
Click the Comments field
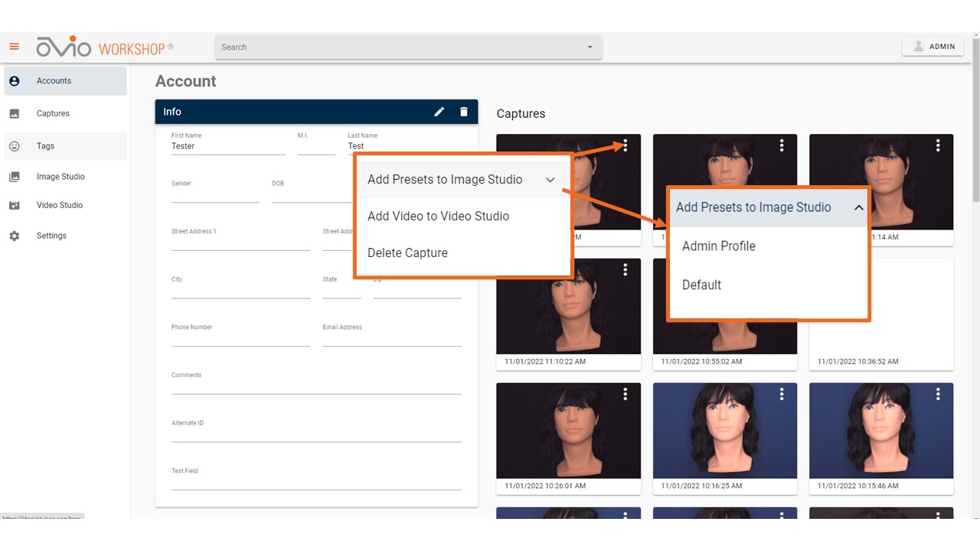pos(316,383)
